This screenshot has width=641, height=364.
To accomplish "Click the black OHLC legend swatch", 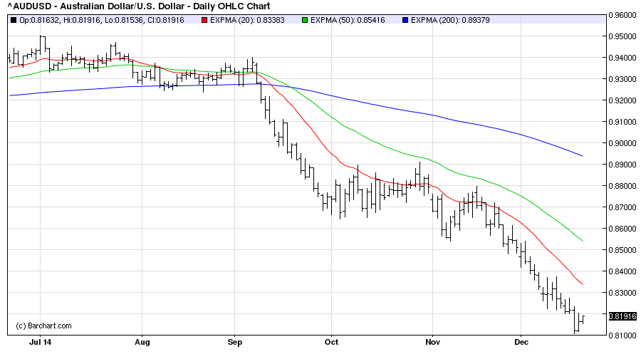I will tap(14, 19).
